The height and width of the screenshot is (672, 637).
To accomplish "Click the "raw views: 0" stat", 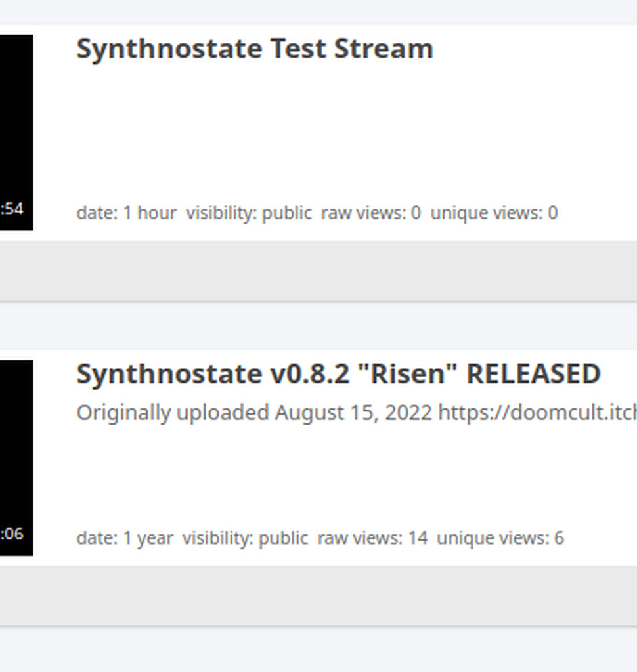I will pyautogui.click(x=370, y=213).
